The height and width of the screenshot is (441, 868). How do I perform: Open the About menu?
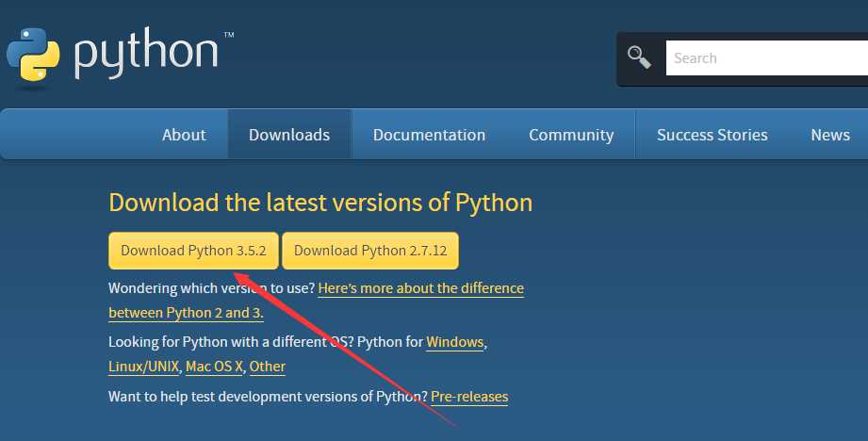184,135
